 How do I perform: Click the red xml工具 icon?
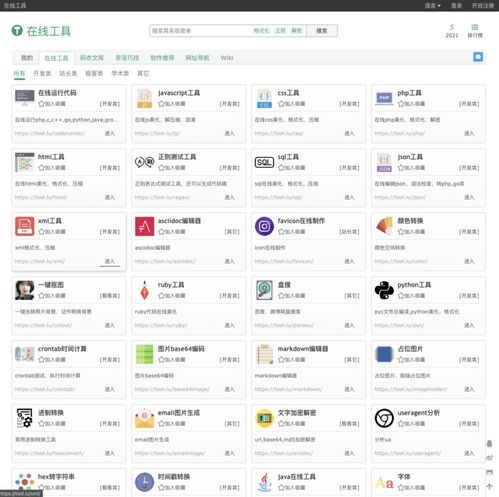25,226
